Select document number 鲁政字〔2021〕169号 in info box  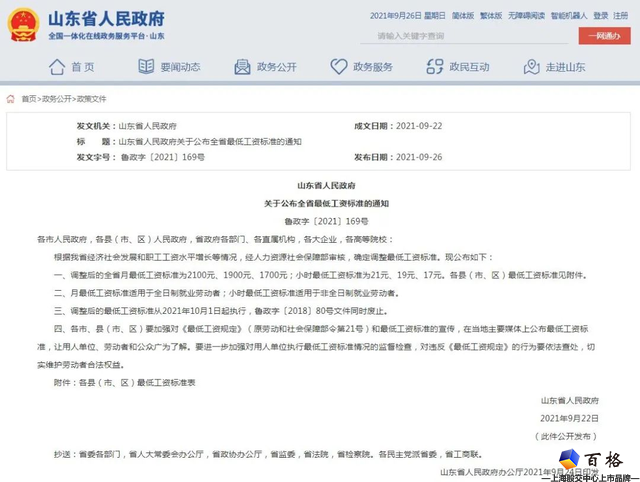[x=163, y=157]
